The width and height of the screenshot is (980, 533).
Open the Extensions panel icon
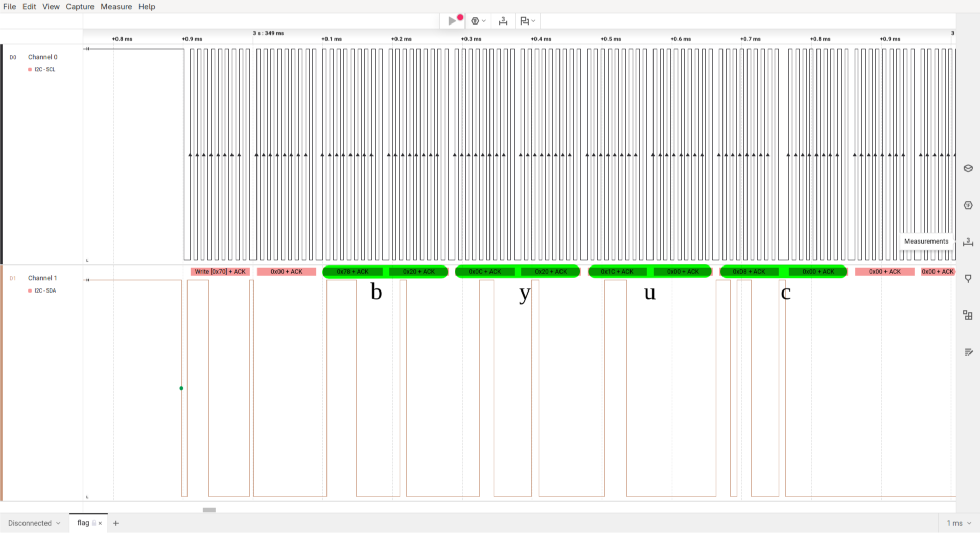coord(968,316)
